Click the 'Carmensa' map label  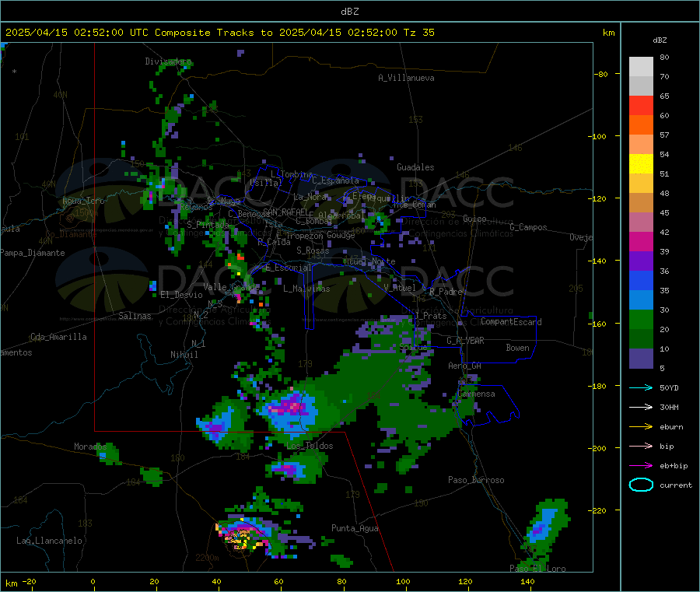pos(476,394)
